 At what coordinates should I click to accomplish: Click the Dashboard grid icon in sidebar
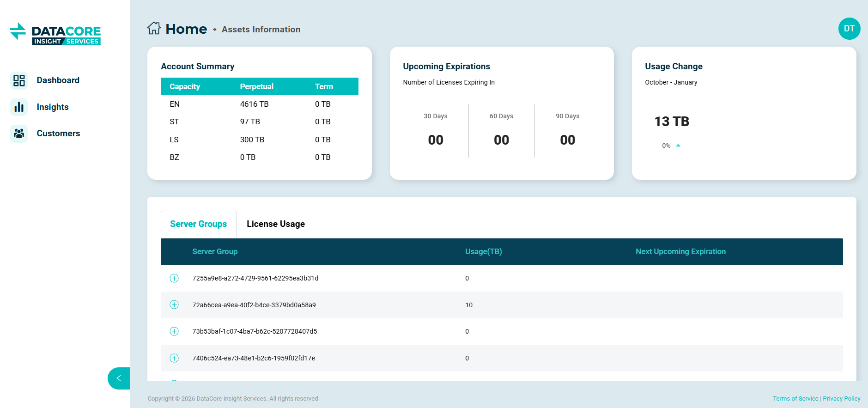tap(19, 80)
